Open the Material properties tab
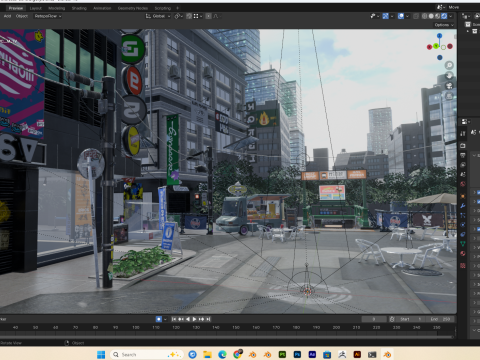Viewport: 480px width, 360px height. [x=463, y=253]
